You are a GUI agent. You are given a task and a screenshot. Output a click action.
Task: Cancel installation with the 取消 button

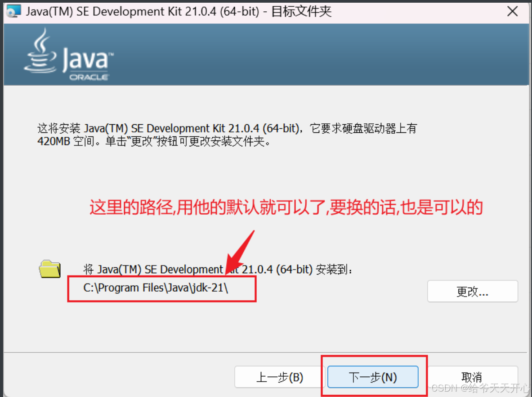point(472,377)
